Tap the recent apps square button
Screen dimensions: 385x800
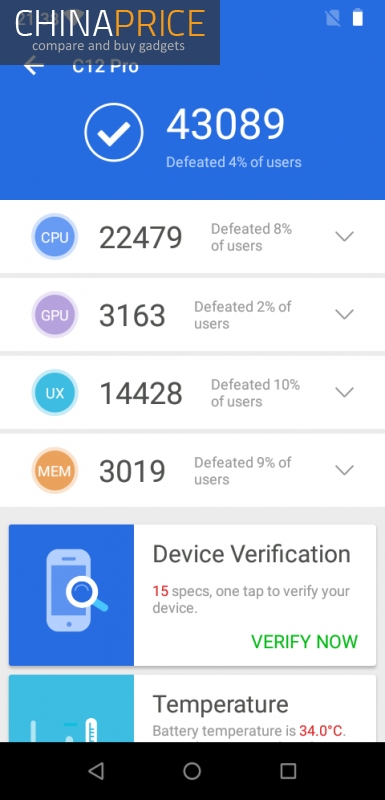(x=288, y=771)
